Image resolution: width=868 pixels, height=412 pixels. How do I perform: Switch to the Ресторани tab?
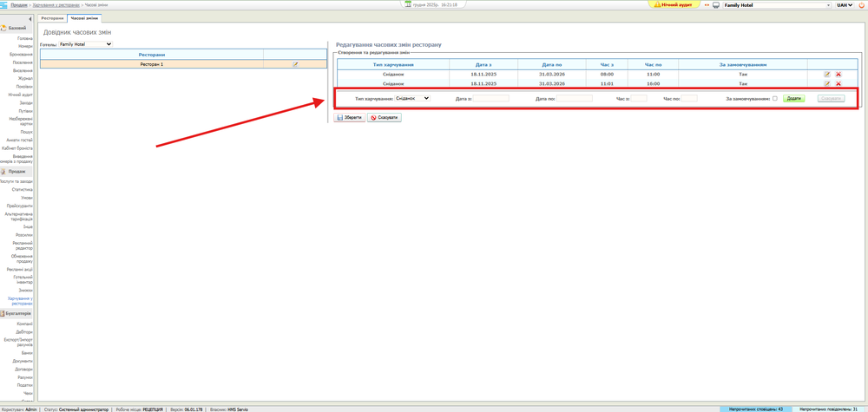point(52,18)
